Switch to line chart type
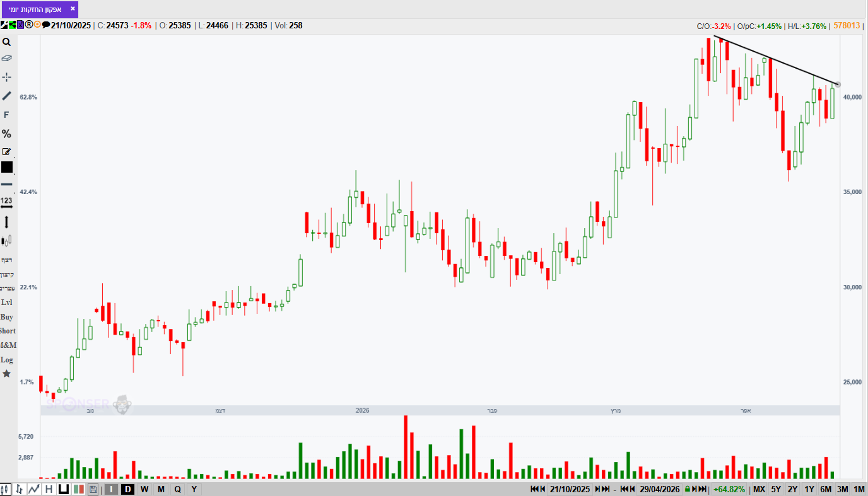The height and width of the screenshot is (496, 868). click(x=34, y=489)
